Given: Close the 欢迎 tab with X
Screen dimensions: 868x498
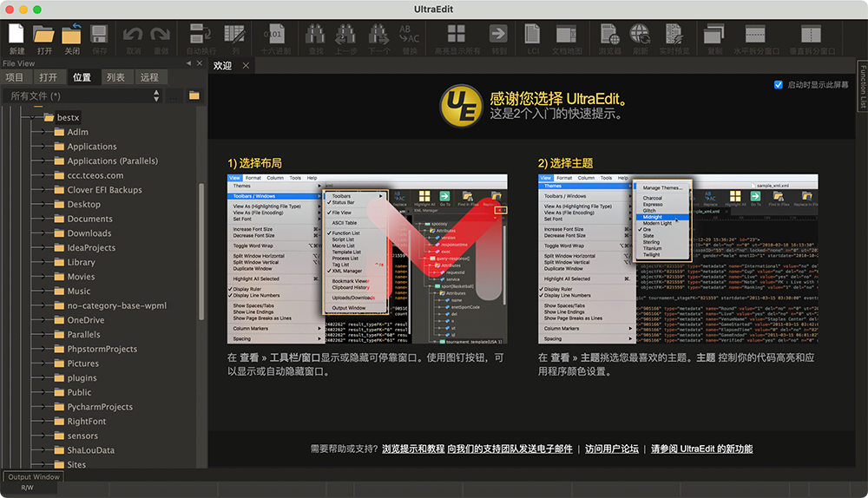Looking at the screenshot, I should [246, 65].
